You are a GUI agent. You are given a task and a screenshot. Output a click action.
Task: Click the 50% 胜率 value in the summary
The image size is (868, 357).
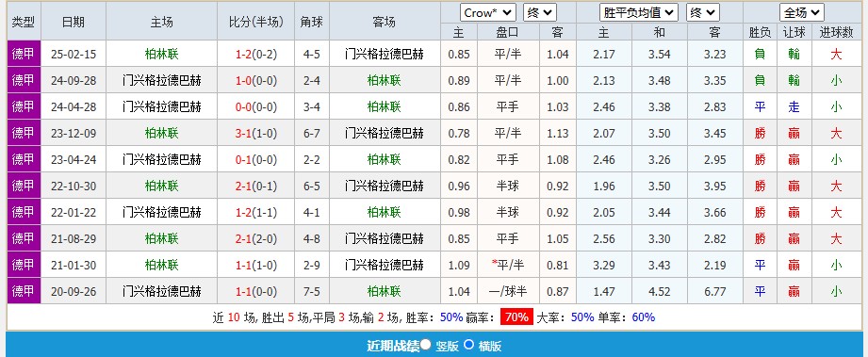coord(451,317)
